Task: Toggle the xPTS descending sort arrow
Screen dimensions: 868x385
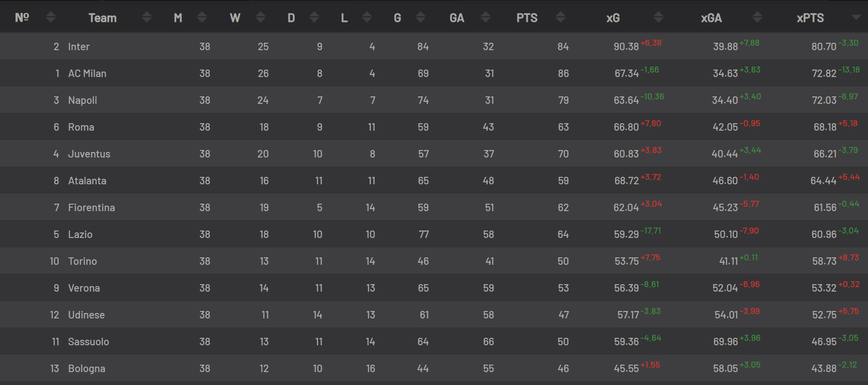Action: [x=856, y=17]
